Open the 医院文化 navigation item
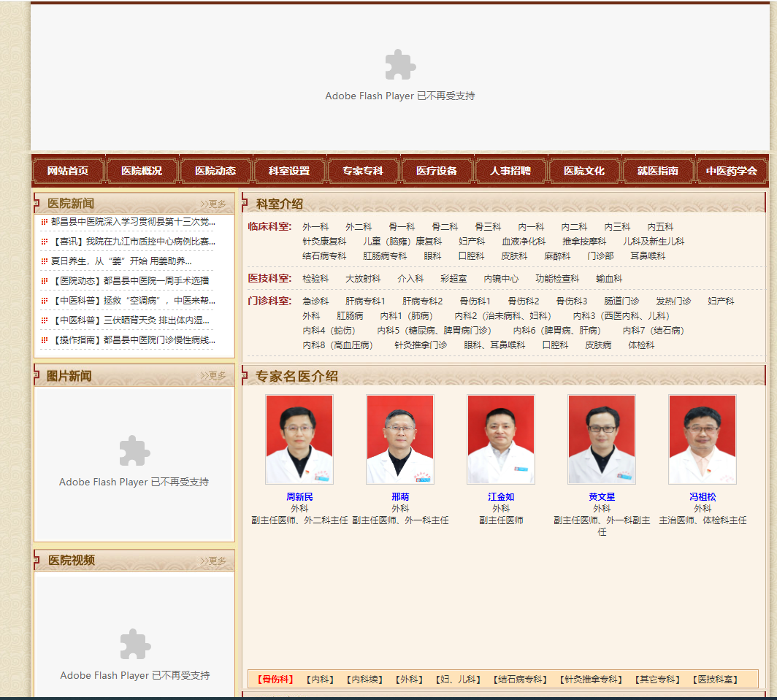The image size is (777, 700). pos(584,171)
